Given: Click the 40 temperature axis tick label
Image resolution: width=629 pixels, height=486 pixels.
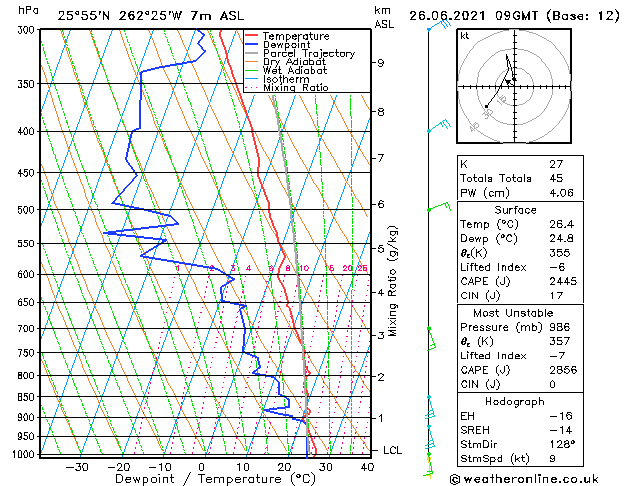Looking at the screenshot, I should [367, 467].
